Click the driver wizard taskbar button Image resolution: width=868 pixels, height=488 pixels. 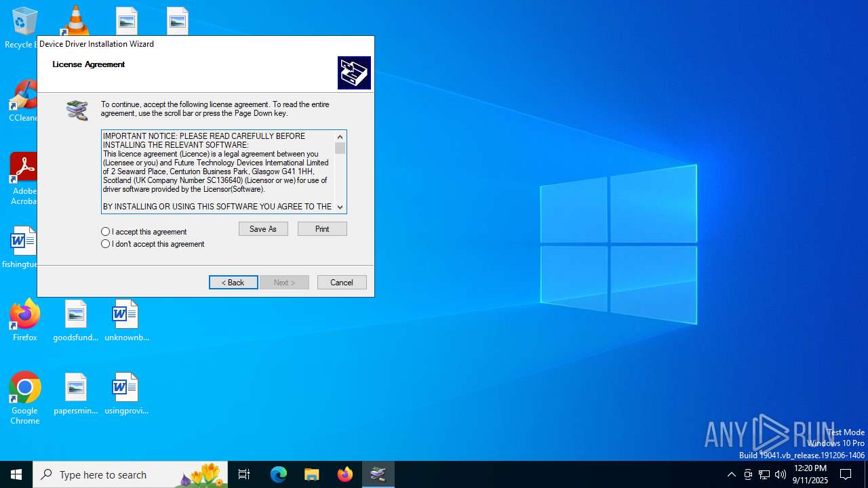[x=378, y=474]
